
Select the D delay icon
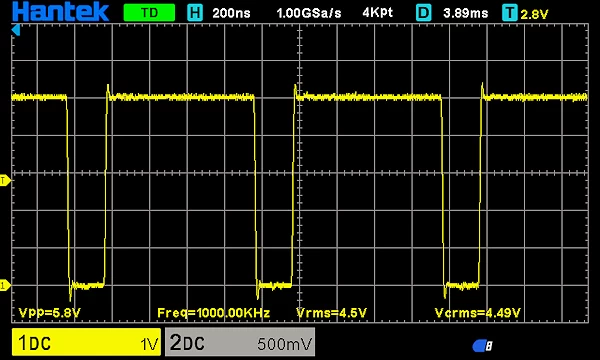coord(424,13)
